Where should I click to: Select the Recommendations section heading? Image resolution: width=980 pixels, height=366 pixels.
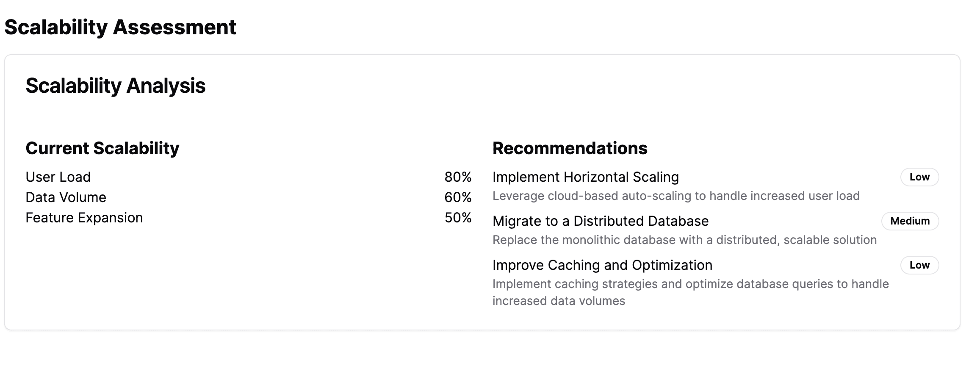(570, 148)
